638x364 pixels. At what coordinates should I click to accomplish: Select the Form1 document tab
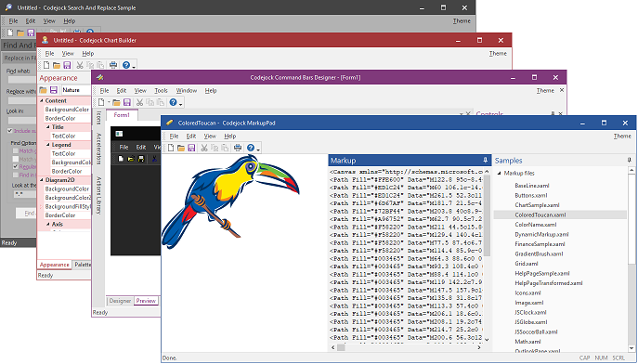coord(122,115)
